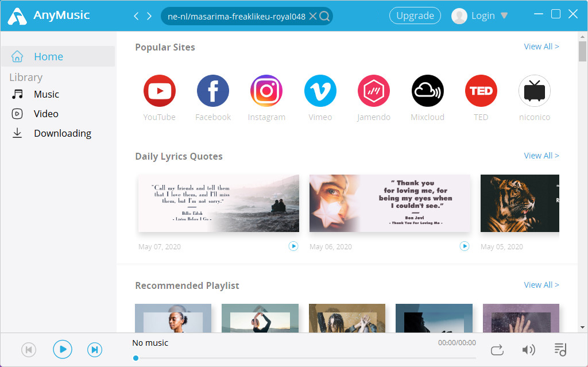Expand the Login dropdown arrow
The width and height of the screenshot is (588, 367).
tap(504, 16)
